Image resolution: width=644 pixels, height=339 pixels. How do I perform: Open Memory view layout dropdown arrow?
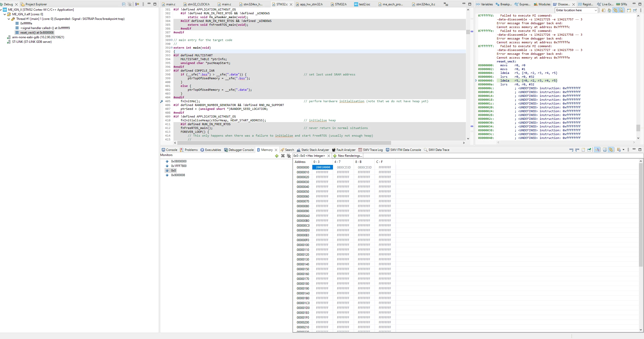pos(623,150)
